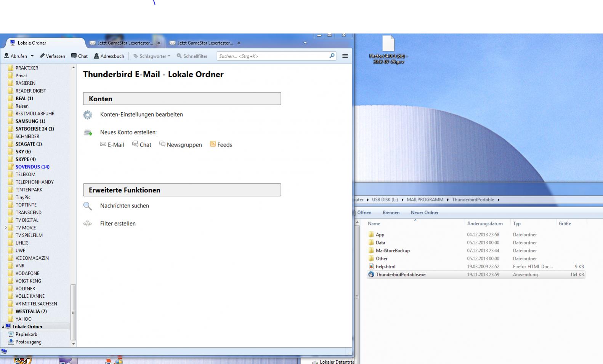The width and height of the screenshot is (603, 364).
Task: Open the Thunderbird hamburger menu
Action: point(345,56)
